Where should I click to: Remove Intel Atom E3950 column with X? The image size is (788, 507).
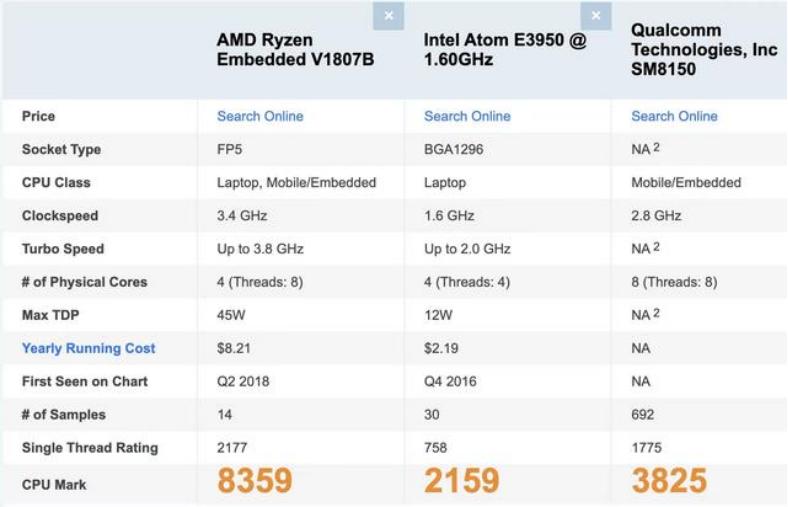[x=595, y=16]
